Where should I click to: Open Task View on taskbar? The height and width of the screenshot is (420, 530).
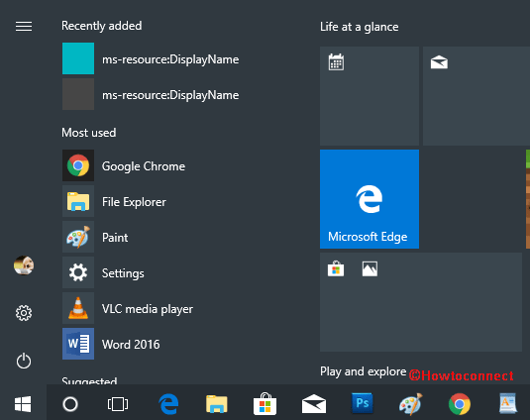click(118, 404)
